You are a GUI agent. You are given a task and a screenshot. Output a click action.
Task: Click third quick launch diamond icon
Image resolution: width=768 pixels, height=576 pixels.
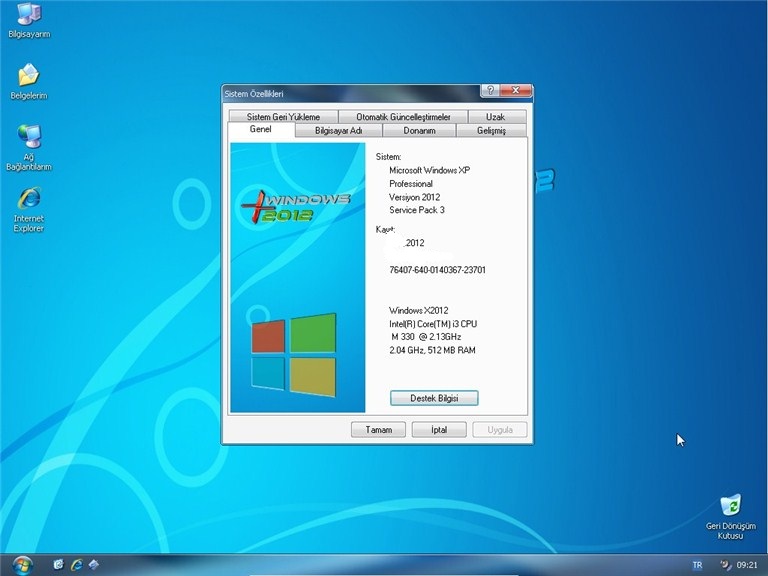tap(94, 565)
